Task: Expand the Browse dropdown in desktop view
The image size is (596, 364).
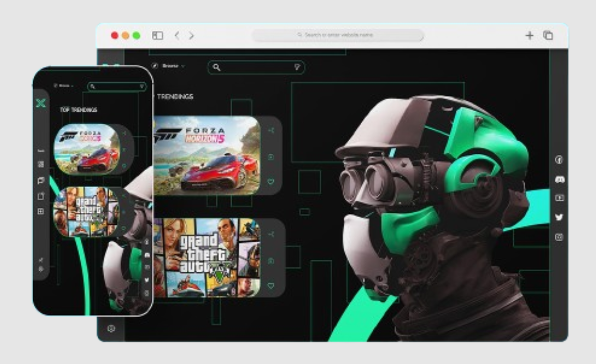Action: (x=169, y=66)
